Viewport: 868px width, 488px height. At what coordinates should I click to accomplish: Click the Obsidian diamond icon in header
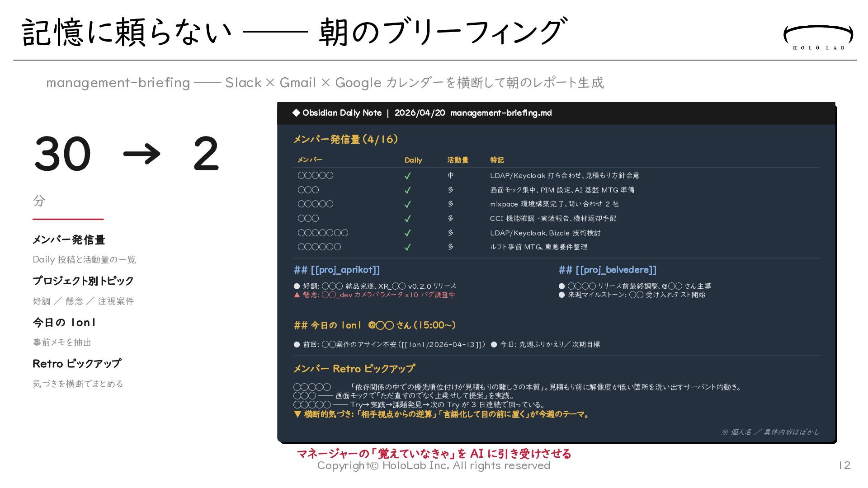[x=296, y=113]
